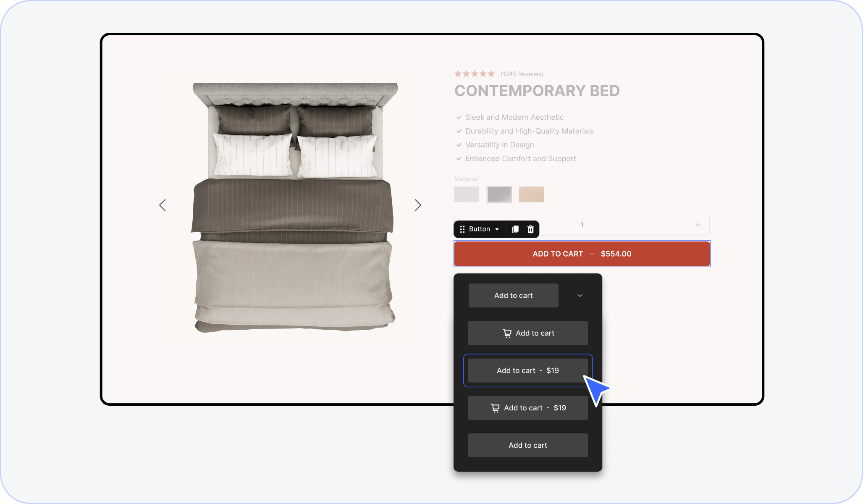Increase quantity with the plus icon

coord(698,225)
